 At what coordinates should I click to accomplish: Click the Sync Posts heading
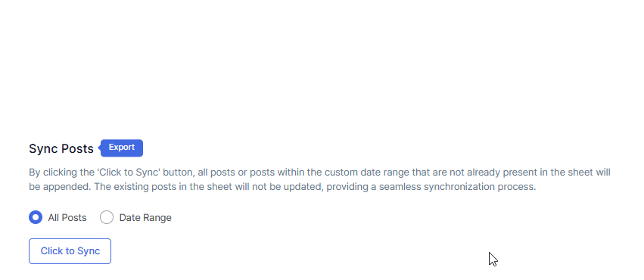61,148
